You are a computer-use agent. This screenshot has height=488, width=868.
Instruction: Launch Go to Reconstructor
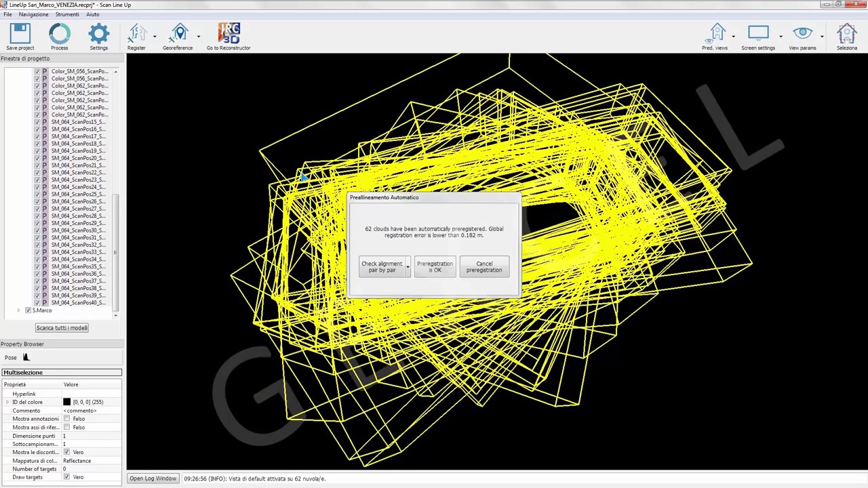click(x=229, y=34)
